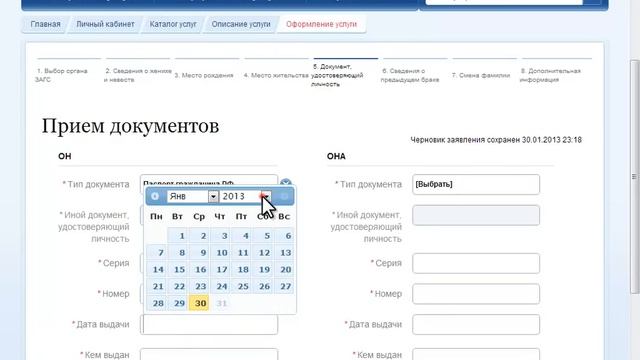This screenshot has height=360, width=640.
Task: Click the ОНА Кем выдан input field
Action: pos(476,354)
